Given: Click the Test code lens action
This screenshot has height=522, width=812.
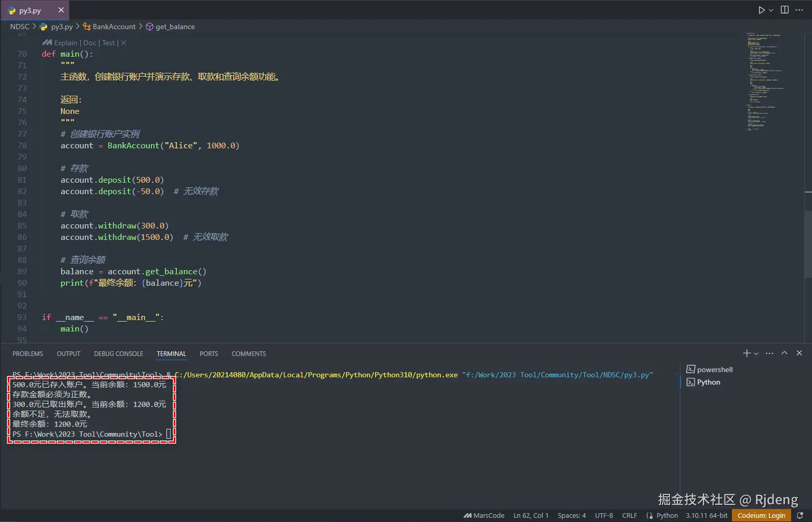Looking at the screenshot, I should tap(108, 43).
